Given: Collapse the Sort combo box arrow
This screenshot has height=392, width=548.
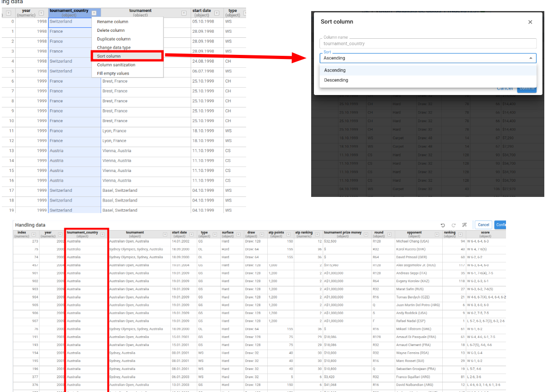Looking at the screenshot, I should point(530,58).
